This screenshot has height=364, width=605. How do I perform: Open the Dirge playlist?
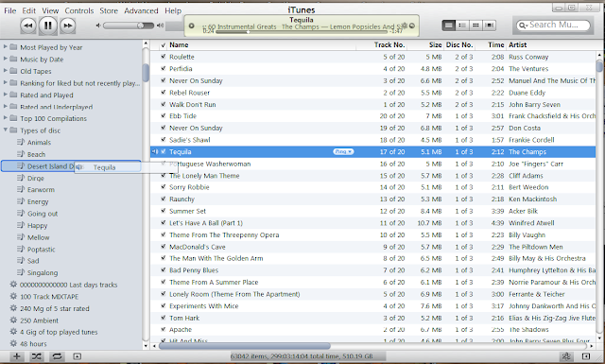coord(35,179)
